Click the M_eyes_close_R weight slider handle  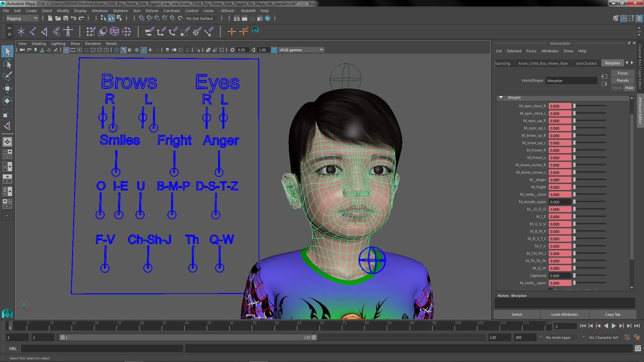[x=574, y=106]
